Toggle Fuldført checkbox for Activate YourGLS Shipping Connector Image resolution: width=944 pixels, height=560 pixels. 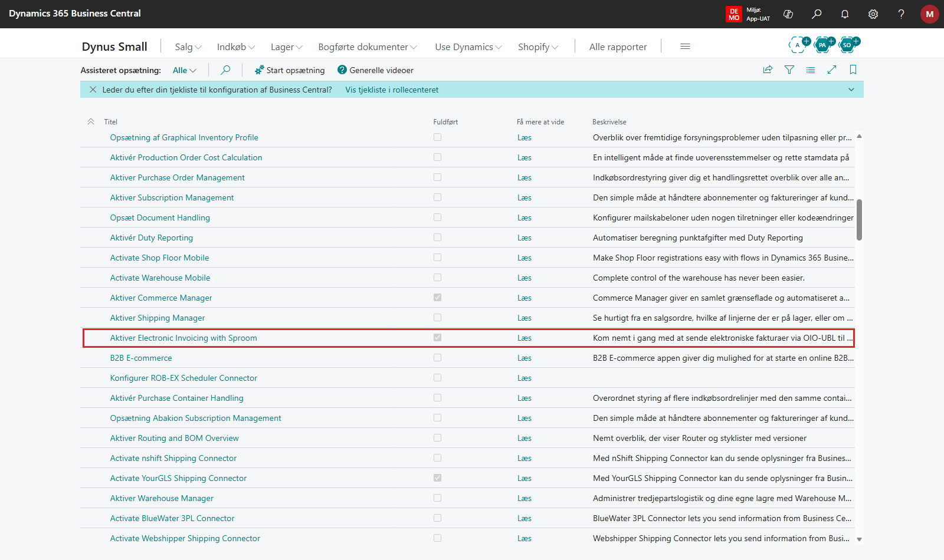(x=437, y=478)
